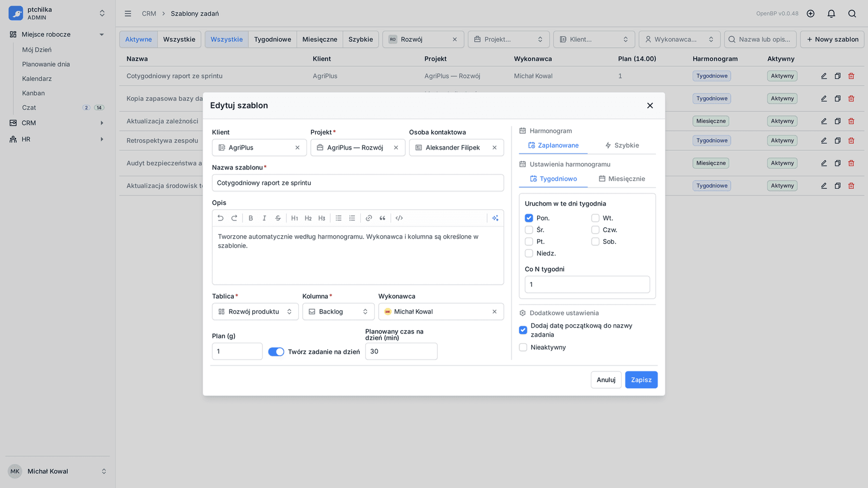Insert a blockquote using the quote icon
The image size is (868, 488).
tap(382, 218)
